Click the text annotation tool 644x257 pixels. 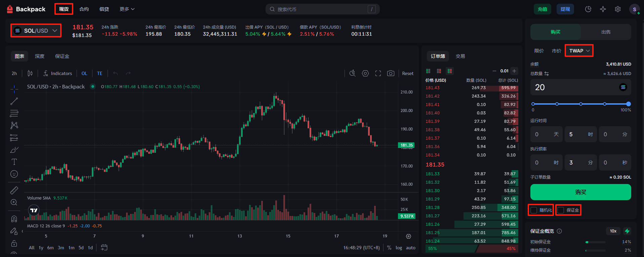14,162
